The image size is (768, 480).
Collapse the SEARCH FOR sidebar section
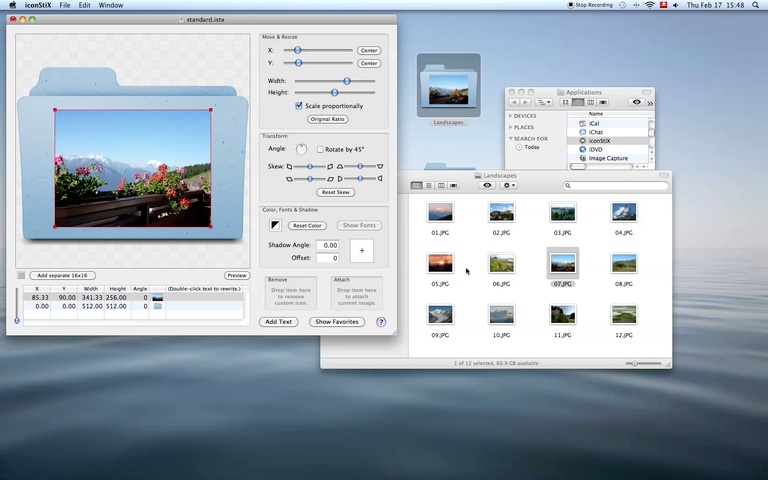point(510,138)
